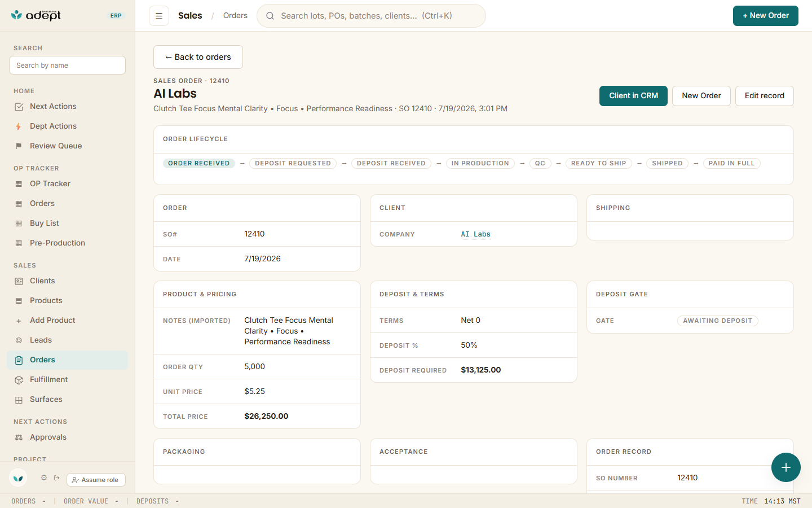812x508 pixels.
Task: Click the AWAITING DEPOSIT gate badge
Action: tap(717, 321)
